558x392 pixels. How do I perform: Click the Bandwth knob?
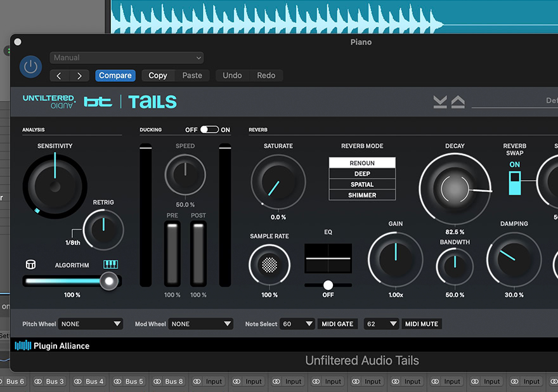point(455,266)
